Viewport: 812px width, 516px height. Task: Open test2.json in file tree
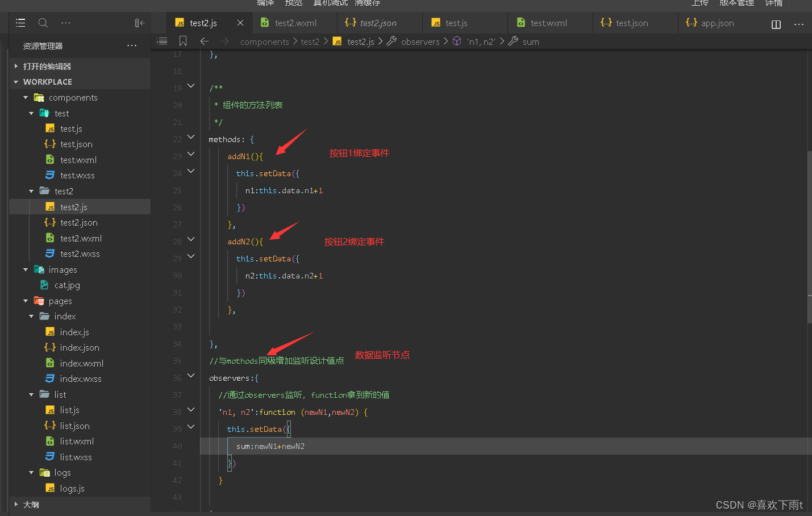point(80,223)
